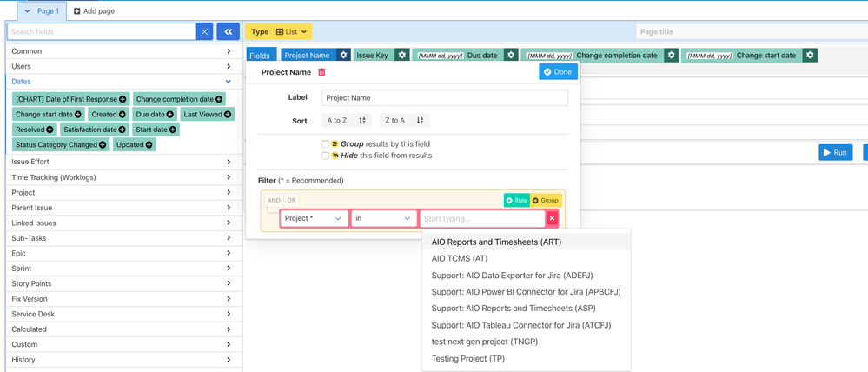
Task: Collapse the Dates fields section
Action: point(124,82)
